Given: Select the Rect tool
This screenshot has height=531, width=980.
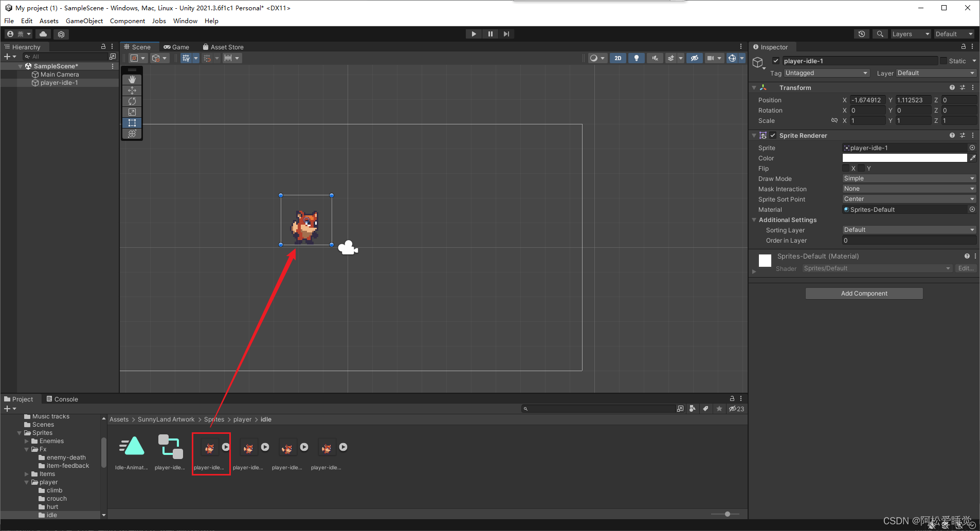Looking at the screenshot, I should (x=132, y=123).
